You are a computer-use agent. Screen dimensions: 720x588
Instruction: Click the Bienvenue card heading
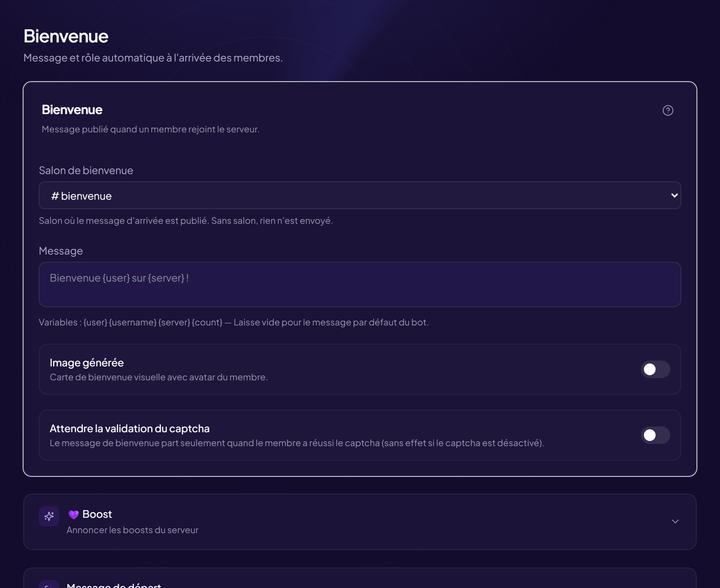[x=72, y=110]
